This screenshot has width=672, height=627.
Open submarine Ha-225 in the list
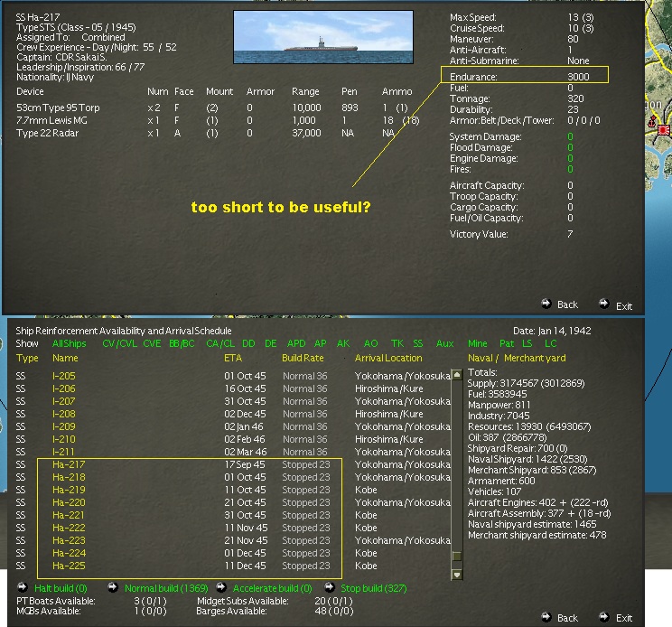pyautogui.click(x=69, y=566)
